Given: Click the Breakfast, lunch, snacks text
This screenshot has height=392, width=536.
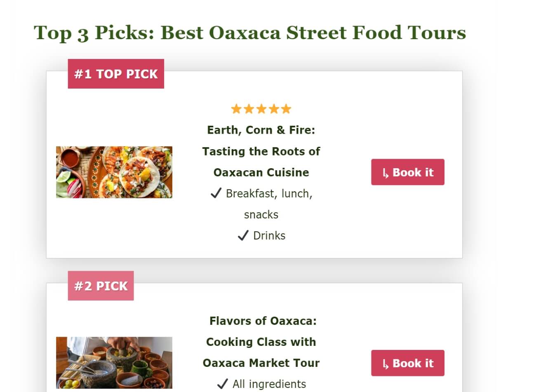Looking at the screenshot, I should [x=269, y=204].
